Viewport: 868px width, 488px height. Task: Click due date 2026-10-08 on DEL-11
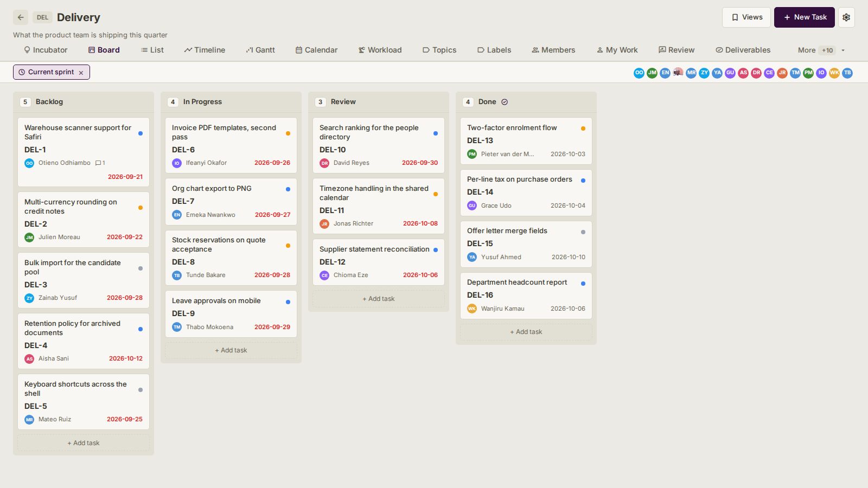click(420, 223)
